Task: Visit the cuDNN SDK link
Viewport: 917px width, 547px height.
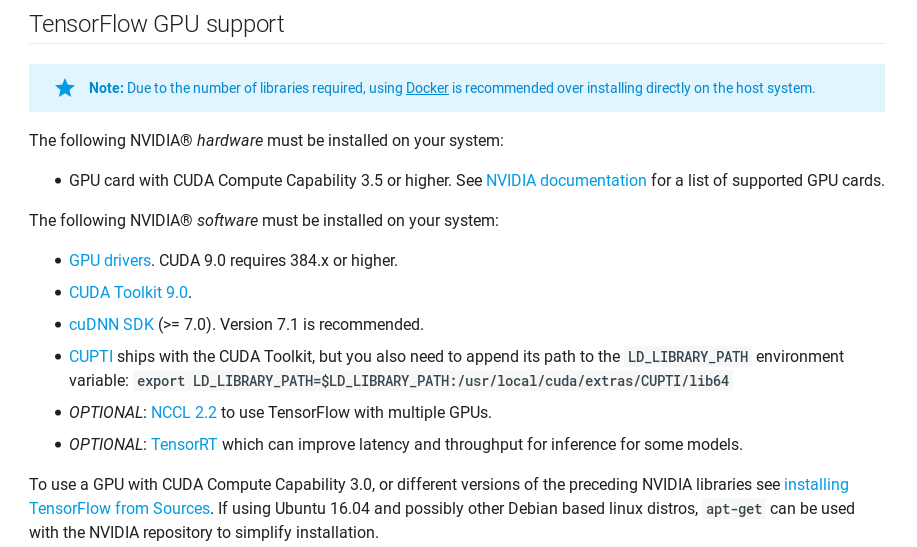Action: click(111, 325)
